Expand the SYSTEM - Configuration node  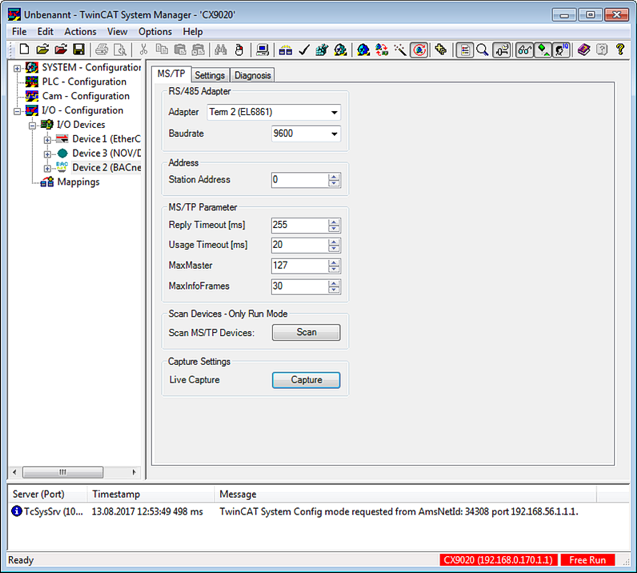coord(17,68)
